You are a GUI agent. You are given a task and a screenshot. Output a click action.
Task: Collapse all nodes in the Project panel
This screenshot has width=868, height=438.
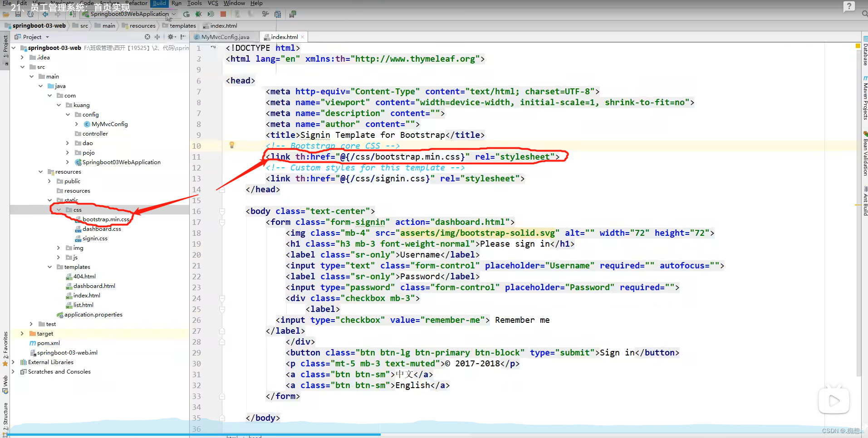click(157, 37)
